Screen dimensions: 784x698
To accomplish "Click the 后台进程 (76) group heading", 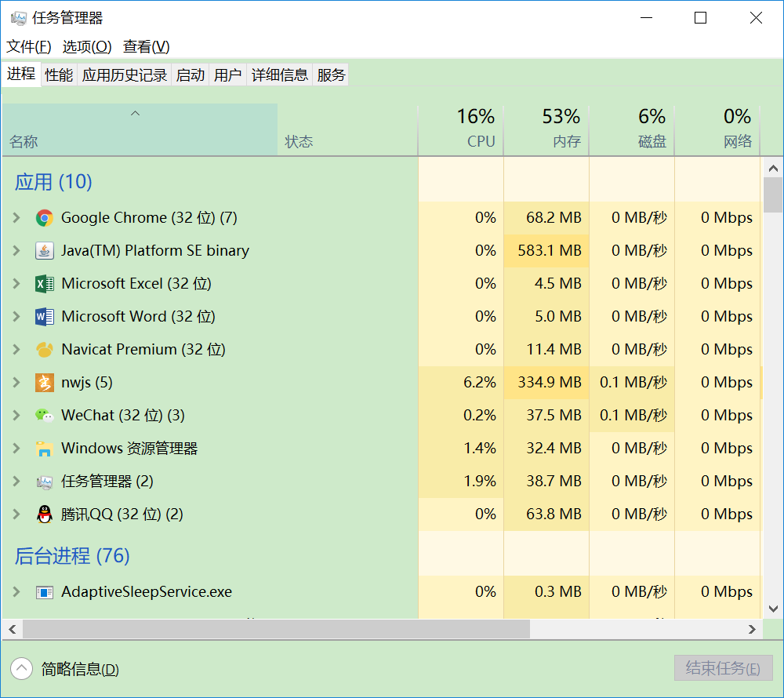I will (72, 556).
